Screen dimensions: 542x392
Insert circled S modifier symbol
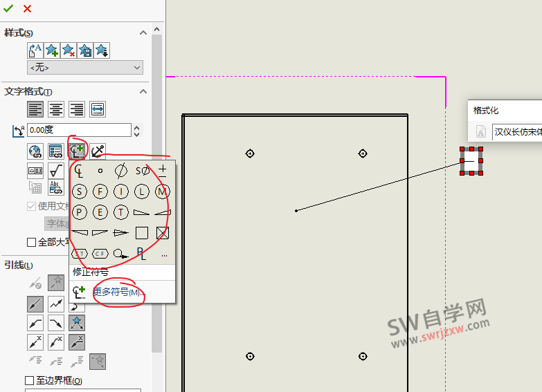click(x=80, y=192)
